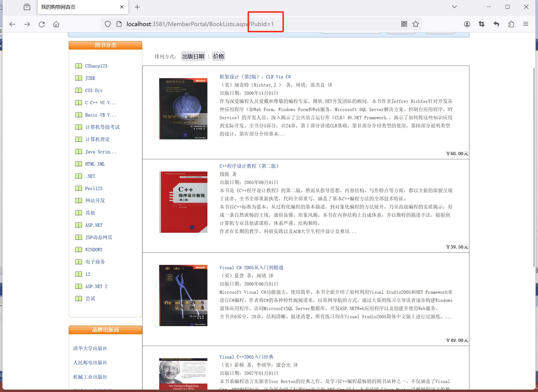Click the screenshot crop icon

point(482,24)
